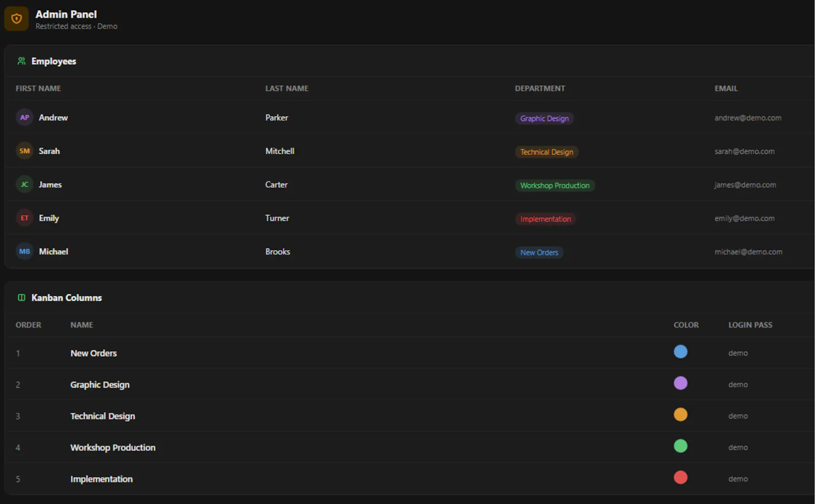Image resolution: width=815 pixels, height=504 pixels.
Task: Click the EMAIL column header
Action: [726, 89]
